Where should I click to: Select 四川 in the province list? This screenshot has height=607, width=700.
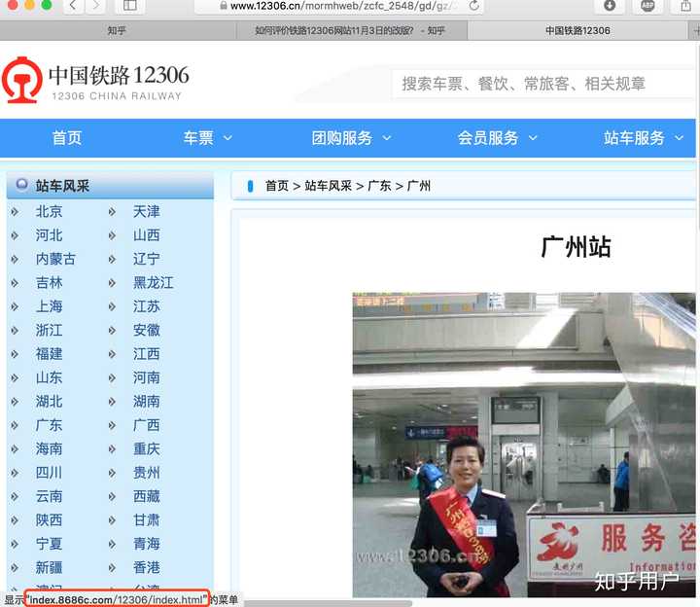click(50, 473)
